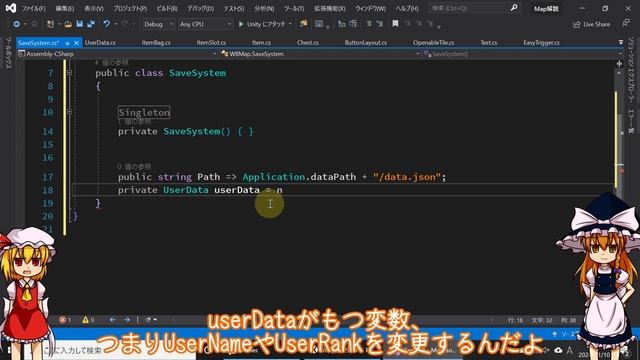The height and width of the screenshot is (360, 640).
Task: Undo the last edit
Action: (x=107, y=24)
